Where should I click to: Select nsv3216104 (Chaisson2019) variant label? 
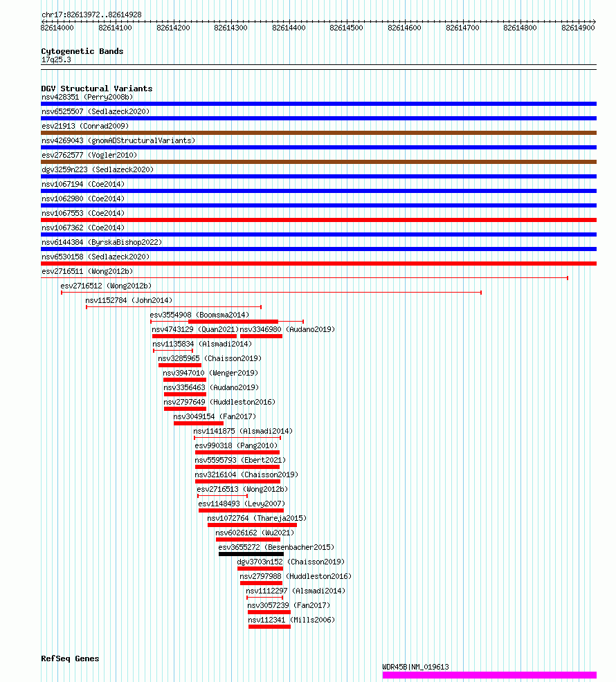point(246,474)
